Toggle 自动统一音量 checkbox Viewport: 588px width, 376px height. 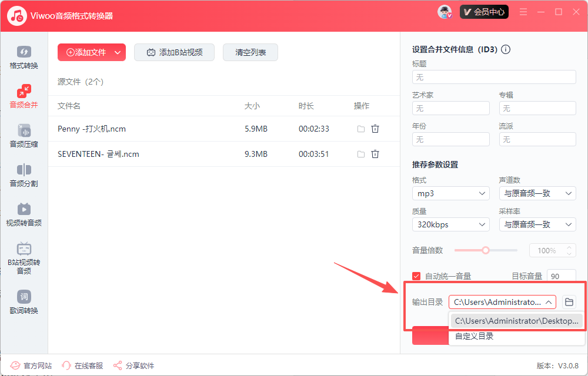[x=417, y=276]
